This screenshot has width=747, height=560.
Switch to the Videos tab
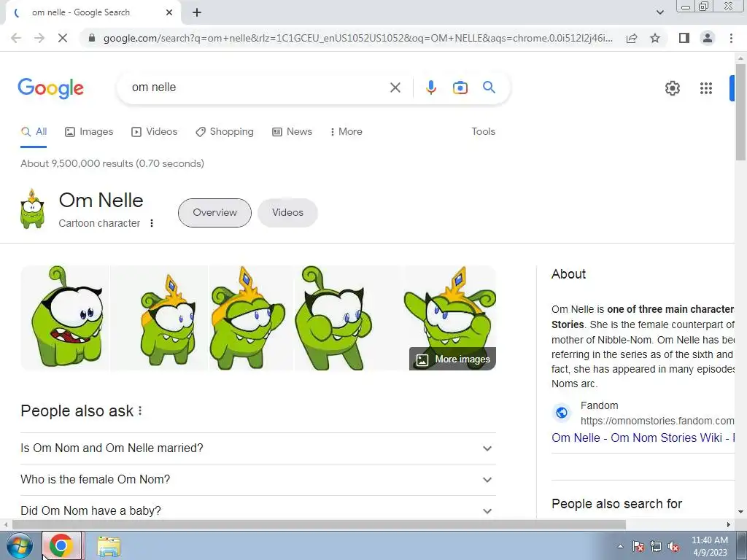(x=155, y=132)
